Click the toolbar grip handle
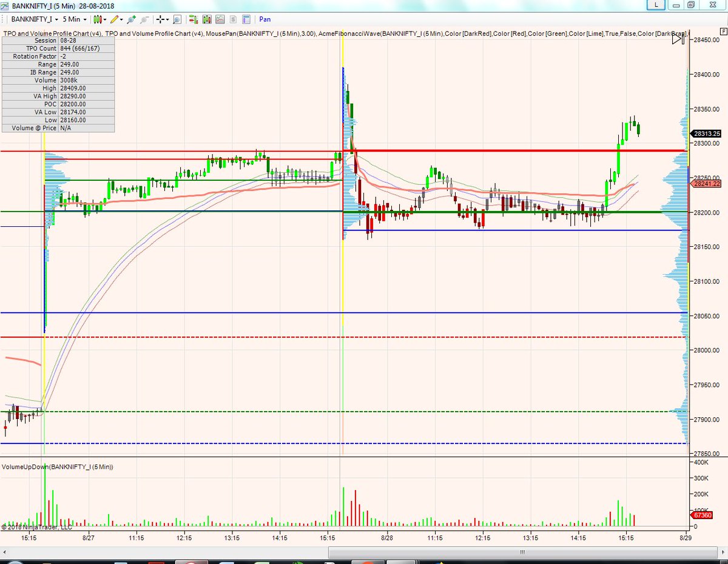The height and width of the screenshot is (564, 728). [4, 19]
